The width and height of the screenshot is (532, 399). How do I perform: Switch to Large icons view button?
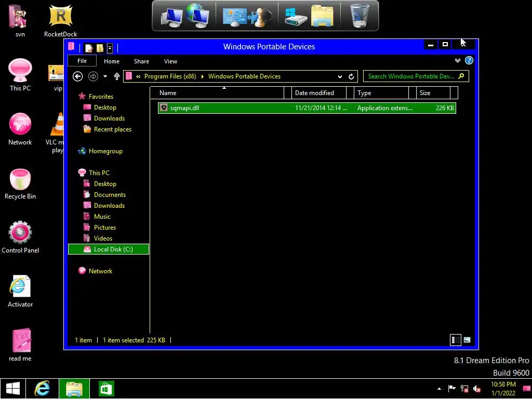pyautogui.click(x=467, y=340)
